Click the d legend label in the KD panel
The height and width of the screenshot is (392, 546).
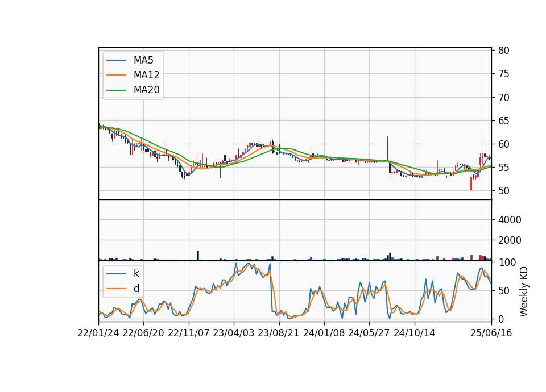click(136, 289)
